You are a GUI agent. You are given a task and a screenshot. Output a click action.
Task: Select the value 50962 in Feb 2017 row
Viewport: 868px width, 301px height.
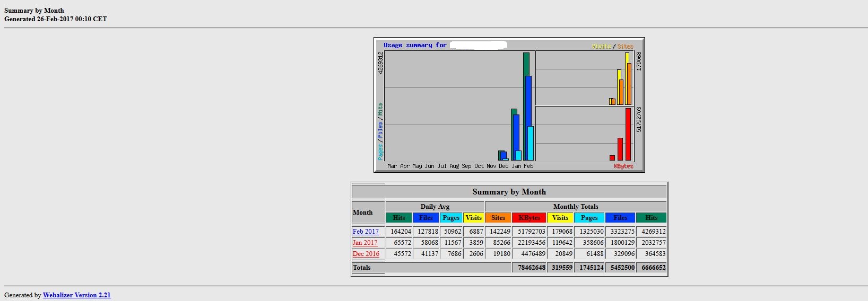click(x=453, y=232)
